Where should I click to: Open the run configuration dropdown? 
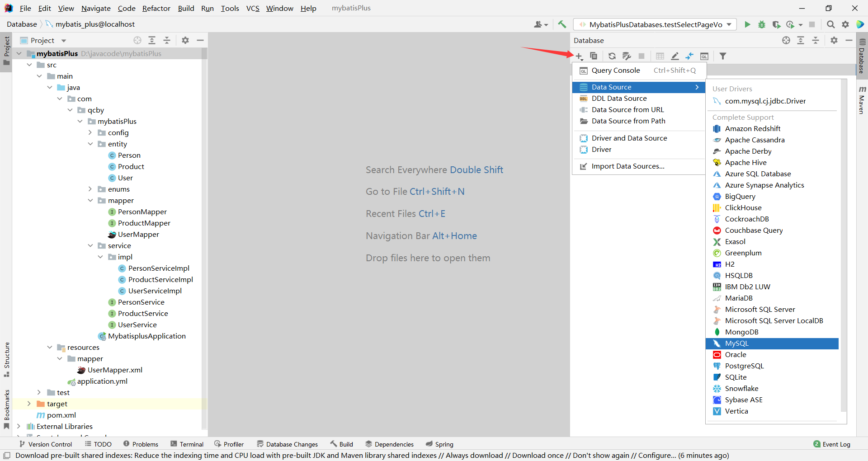click(655, 24)
